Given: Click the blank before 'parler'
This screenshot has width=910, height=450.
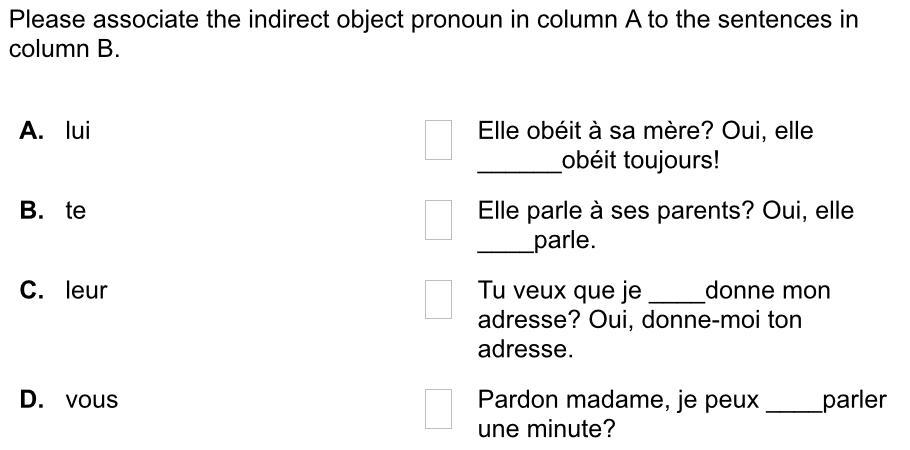Looking at the screenshot, I should click(x=795, y=409).
